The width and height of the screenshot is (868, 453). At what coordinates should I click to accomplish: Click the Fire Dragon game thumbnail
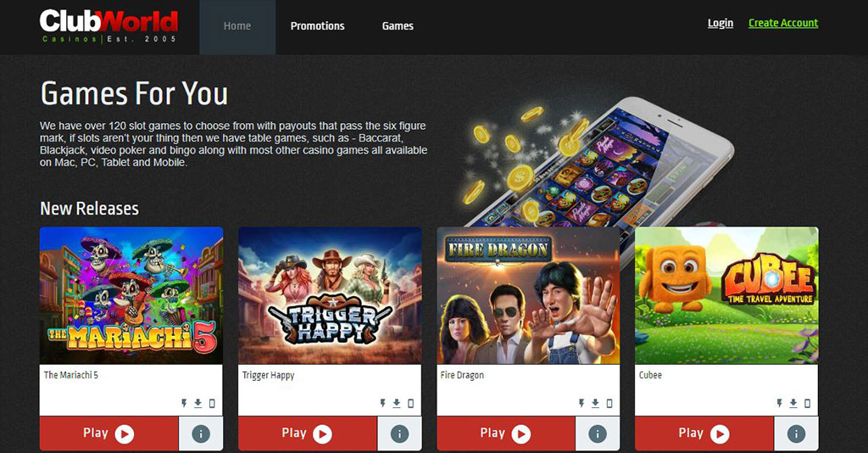tap(529, 295)
